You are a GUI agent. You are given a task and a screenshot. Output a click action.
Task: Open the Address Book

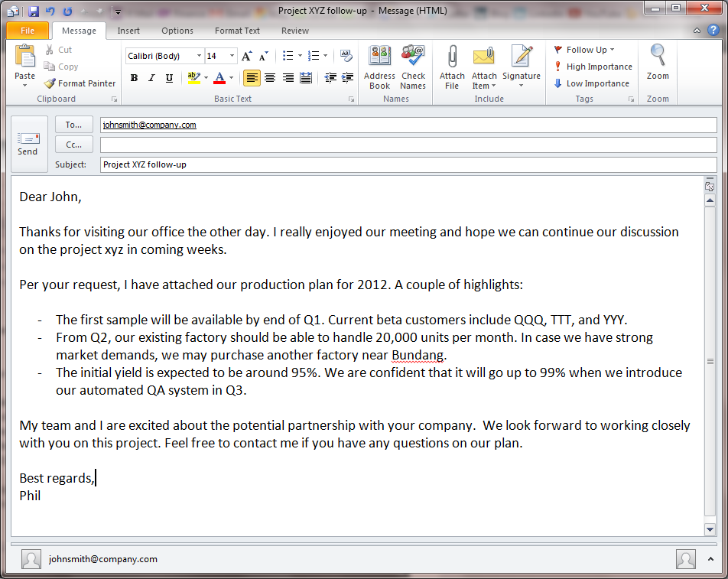[x=379, y=58]
